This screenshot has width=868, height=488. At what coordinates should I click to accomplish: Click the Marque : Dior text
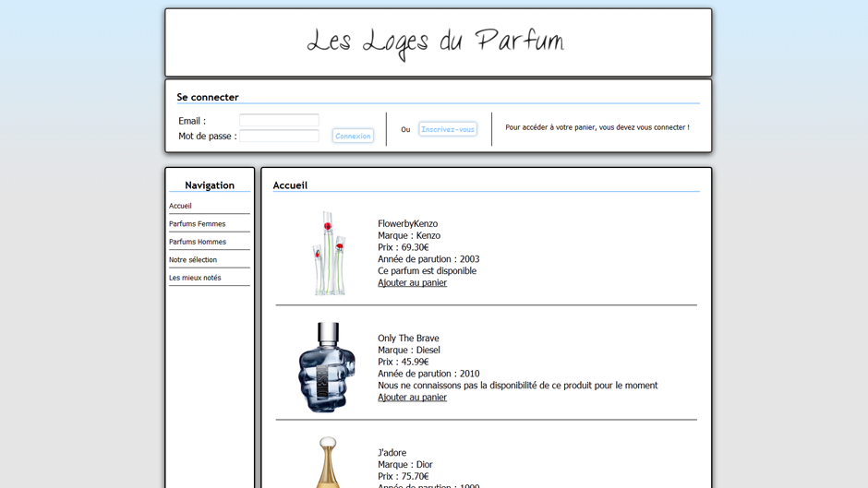[x=405, y=465]
